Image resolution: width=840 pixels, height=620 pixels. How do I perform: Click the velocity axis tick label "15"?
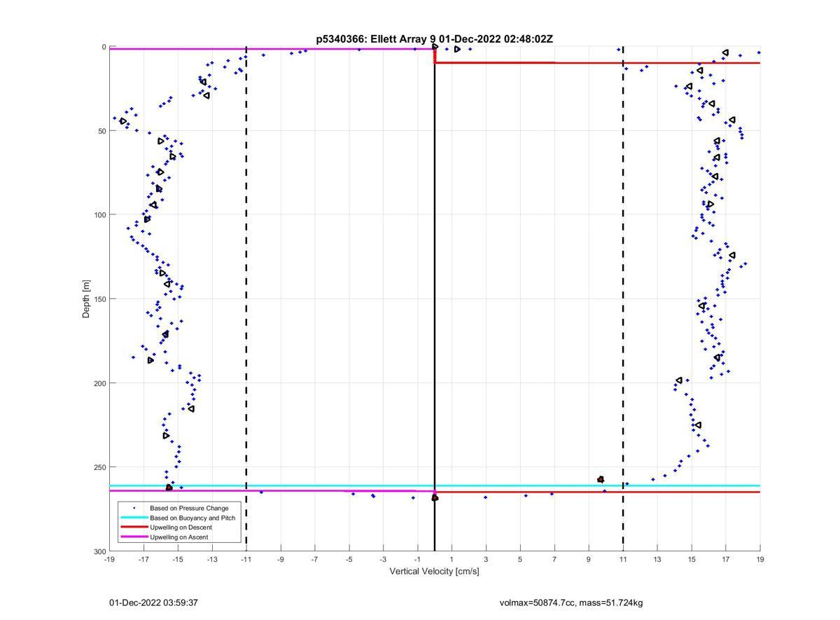tap(692, 560)
